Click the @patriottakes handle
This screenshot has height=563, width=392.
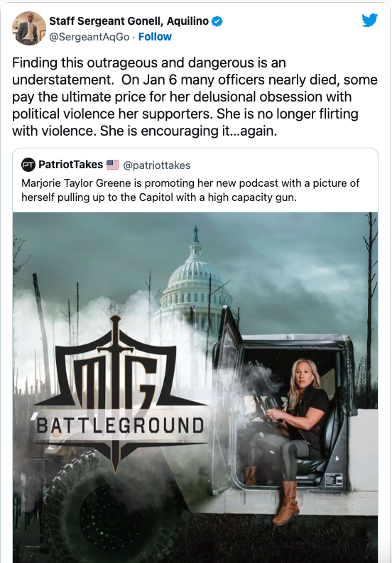(157, 165)
